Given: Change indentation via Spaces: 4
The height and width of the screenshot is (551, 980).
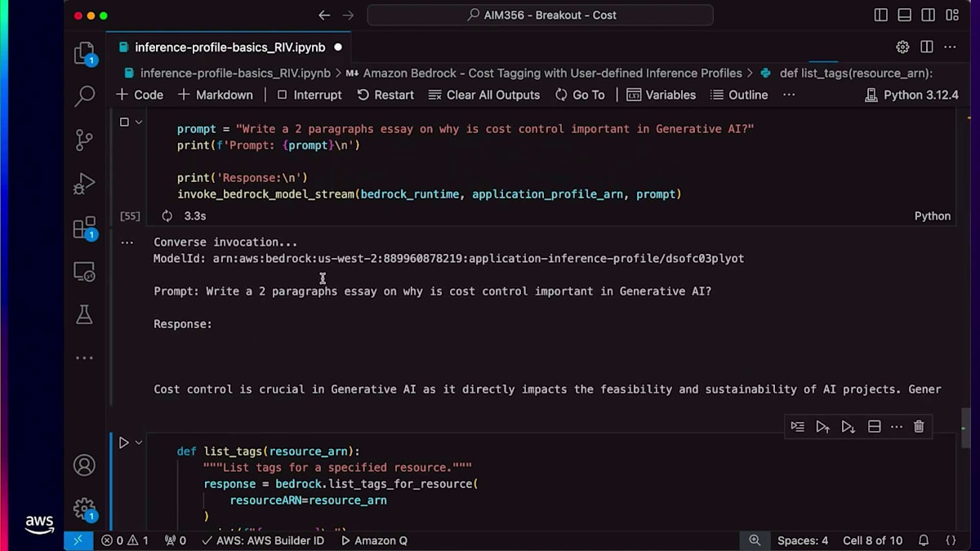Looking at the screenshot, I should coord(803,540).
